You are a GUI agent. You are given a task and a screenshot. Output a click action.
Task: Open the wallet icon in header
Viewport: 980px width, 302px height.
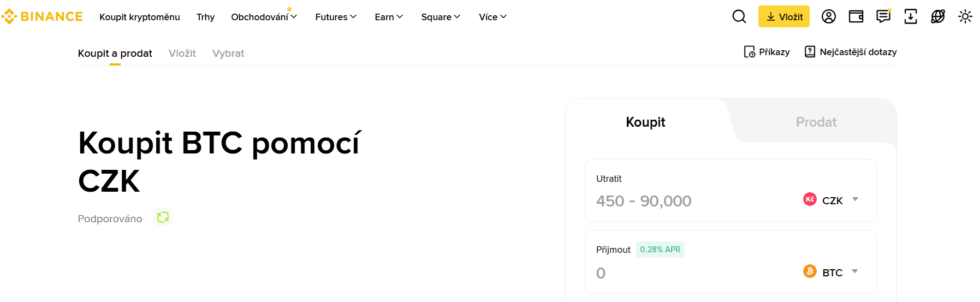856,17
